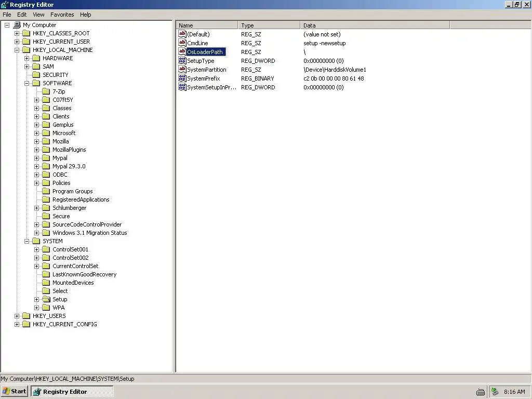Select the C07ft5Y key
The width and height of the screenshot is (532, 399).
pos(63,100)
